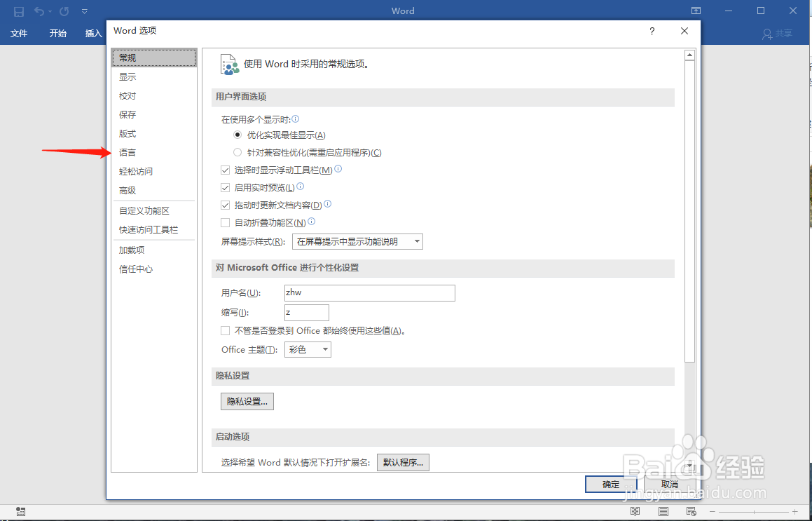Click the 共享 share button
This screenshot has width=812, height=521.
pos(777,34)
